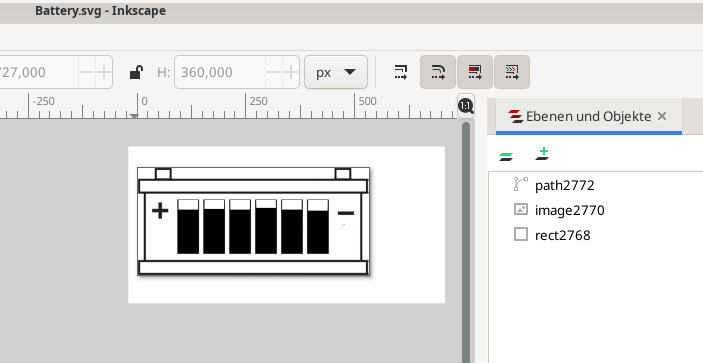Toggle scale stroke width with object

401,72
